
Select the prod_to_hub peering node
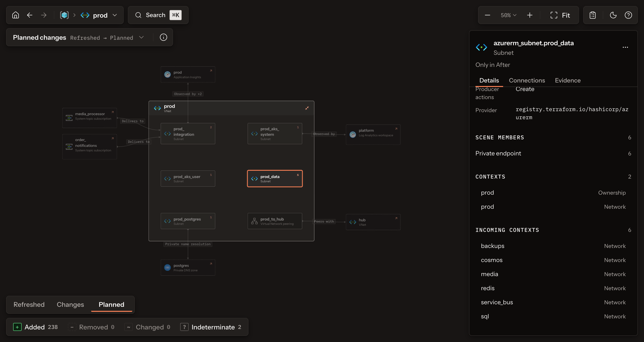[275, 221]
